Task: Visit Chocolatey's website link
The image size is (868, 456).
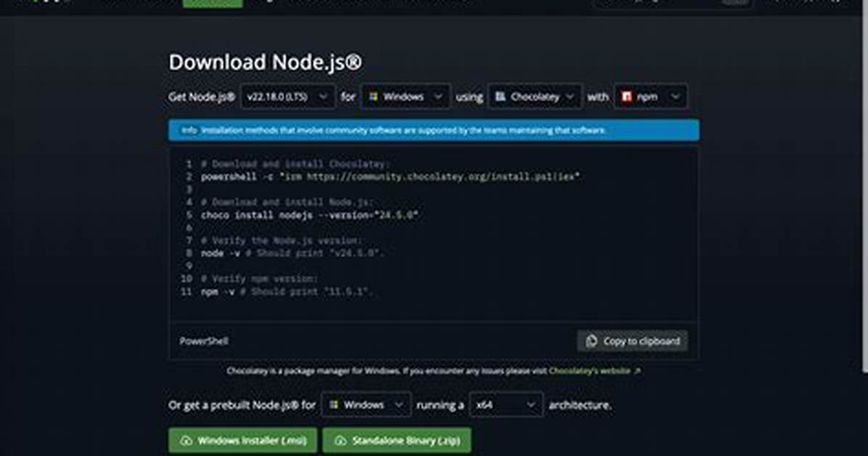Action: (594, 370)
